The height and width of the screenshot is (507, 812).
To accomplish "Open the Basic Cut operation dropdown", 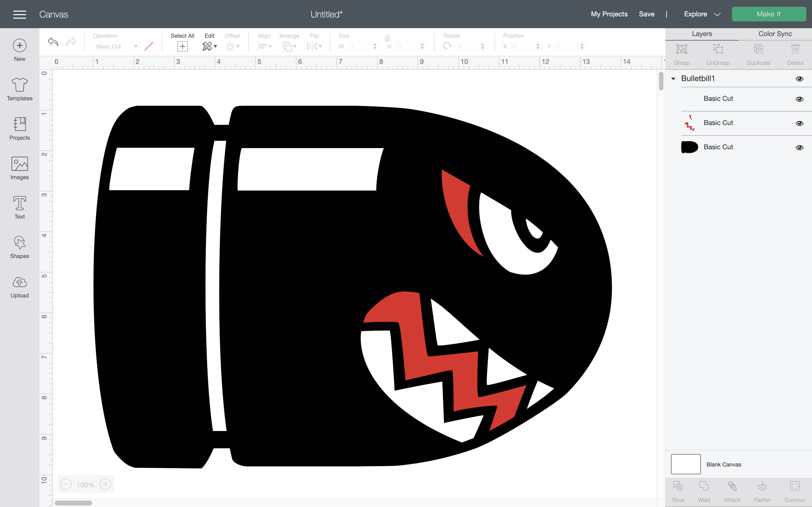I will [116, 46].
